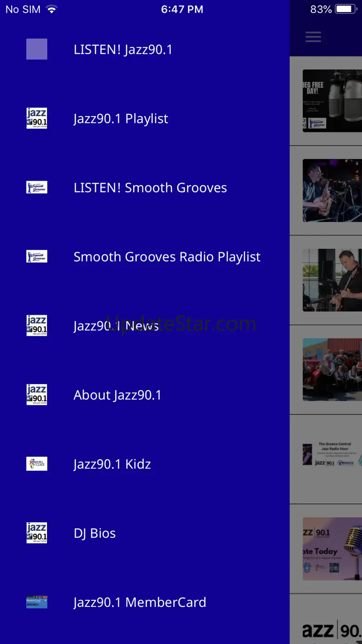Open the Donate Today microphone thumbnail
Image resolution: width=362 pixels, height=644 pixels.
point(332,549)
